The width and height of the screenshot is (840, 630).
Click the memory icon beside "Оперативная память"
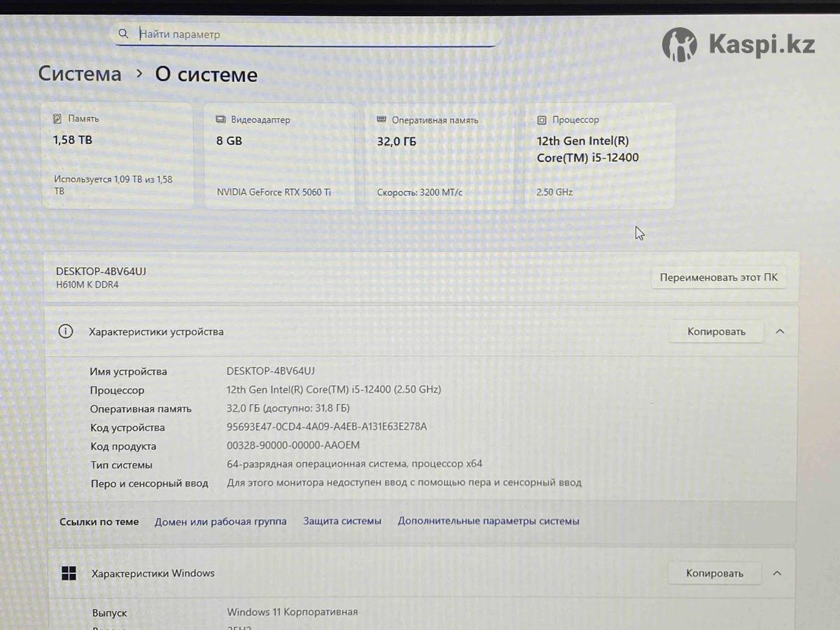pyautogui.click(x=381, y=120)
